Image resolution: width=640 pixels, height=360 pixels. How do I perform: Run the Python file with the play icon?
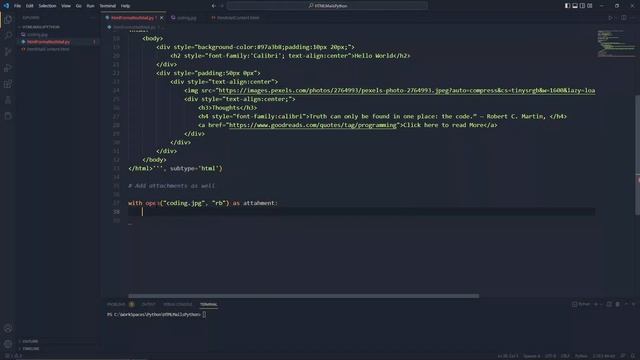[611, 18]
